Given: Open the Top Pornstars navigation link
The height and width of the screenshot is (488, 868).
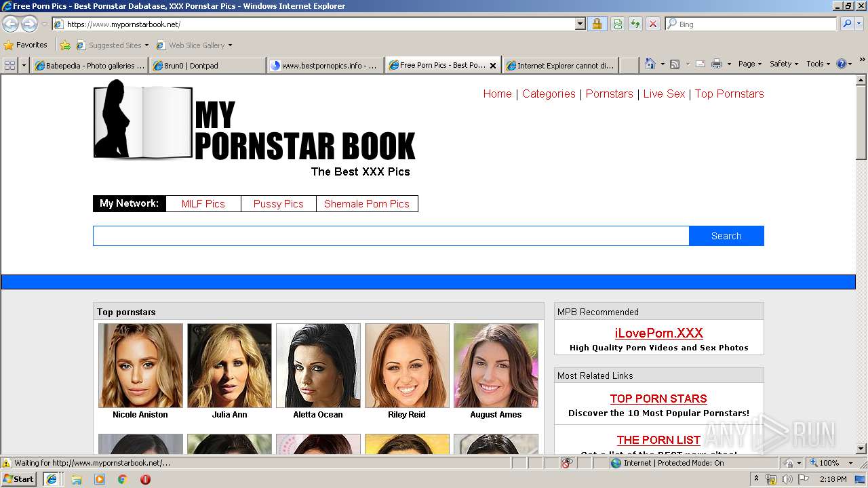Looking at the screenshot, I should [729, 94].
